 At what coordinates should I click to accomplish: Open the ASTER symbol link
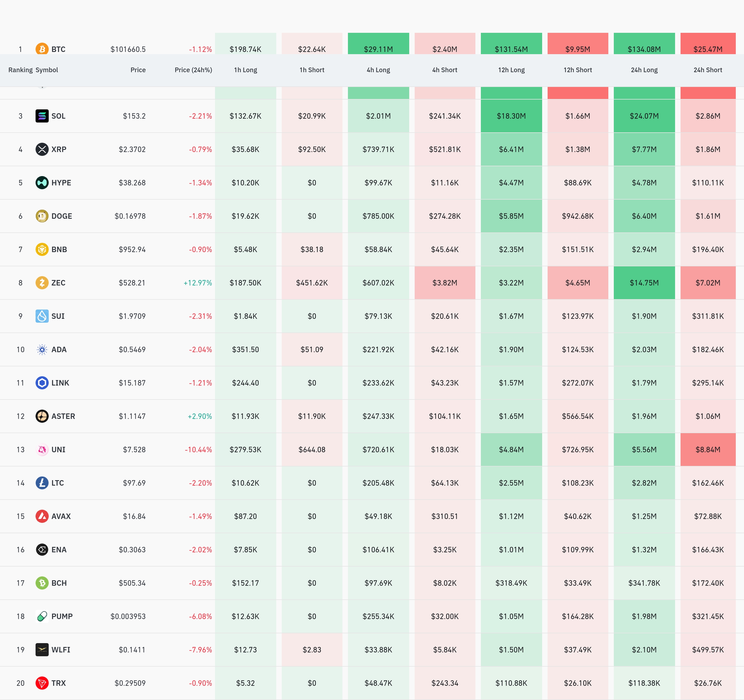63,416
